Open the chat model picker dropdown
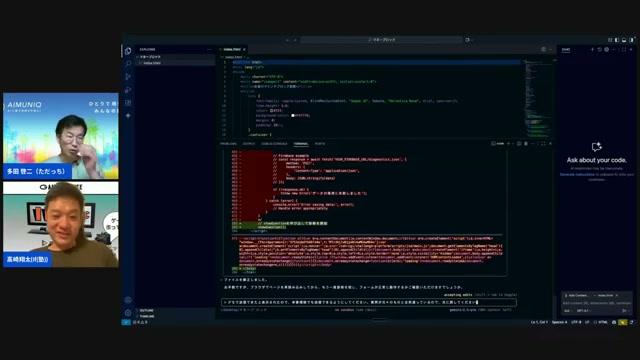This screenshot has width=640, height=360. click(x=583, y=311)
